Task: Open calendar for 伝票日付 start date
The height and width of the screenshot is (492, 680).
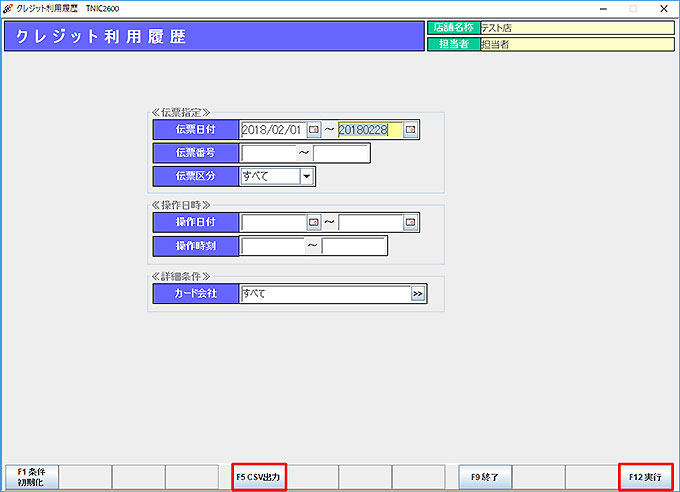Action: (314, 129)
